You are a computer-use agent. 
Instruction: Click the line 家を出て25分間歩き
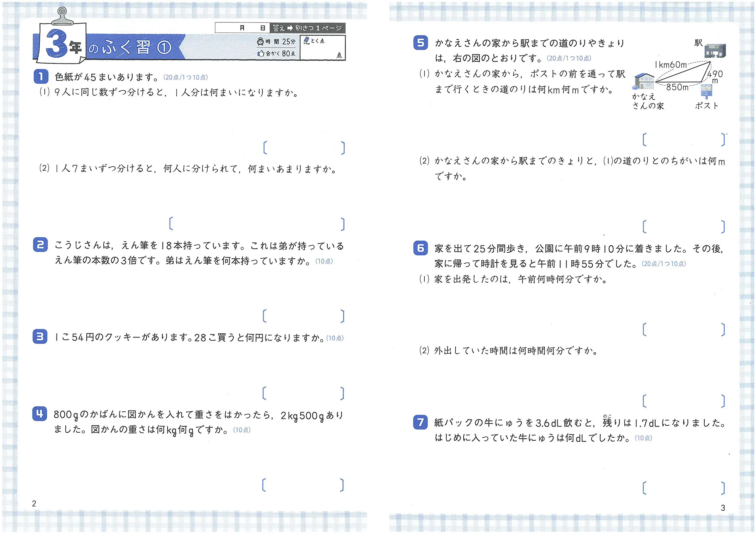point(579,249)
